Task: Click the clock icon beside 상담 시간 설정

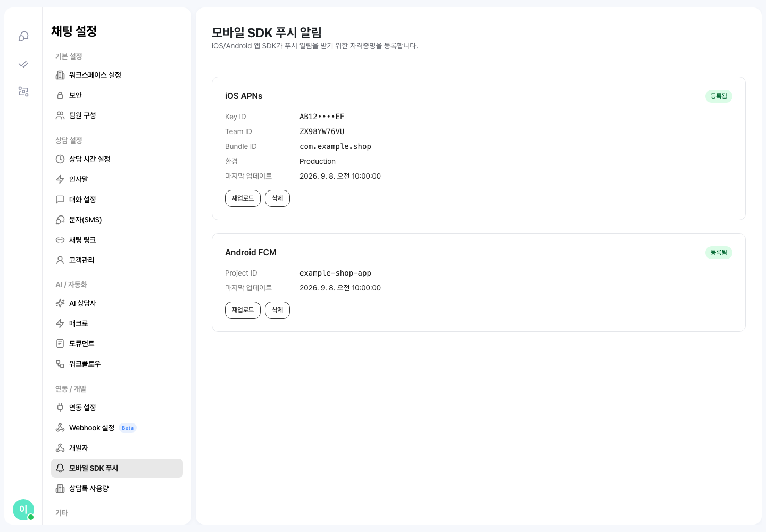Action: (x=60, y=159)
